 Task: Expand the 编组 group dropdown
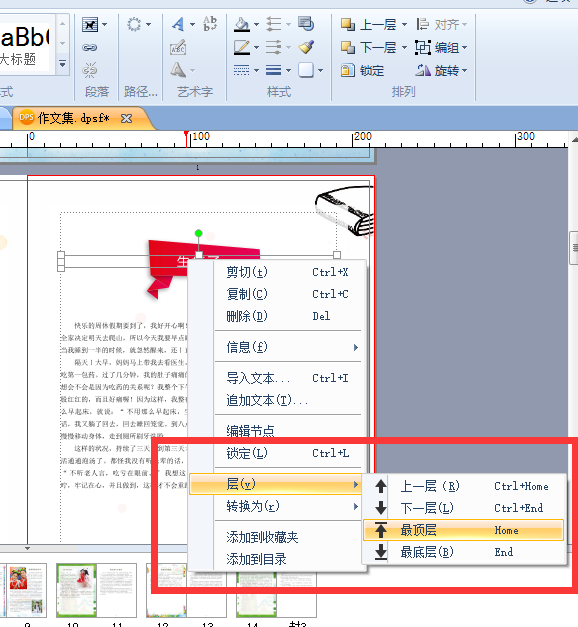coord(464,48)
